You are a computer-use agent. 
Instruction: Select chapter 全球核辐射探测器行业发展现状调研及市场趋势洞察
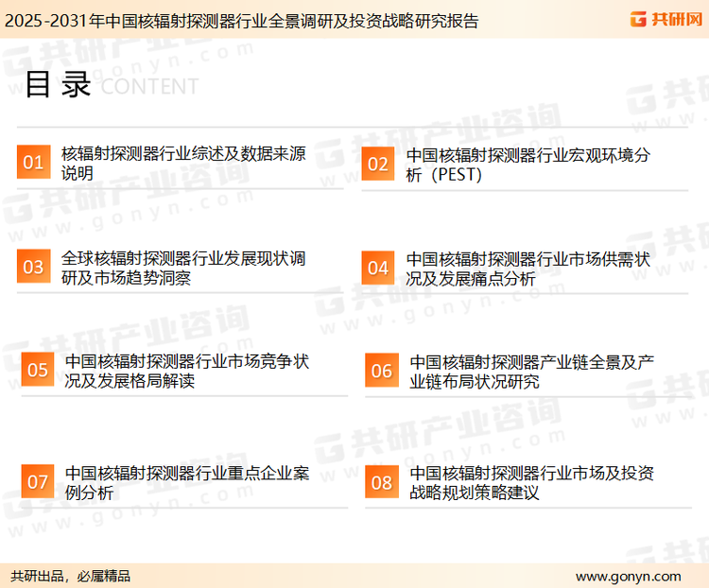[183, 268]
